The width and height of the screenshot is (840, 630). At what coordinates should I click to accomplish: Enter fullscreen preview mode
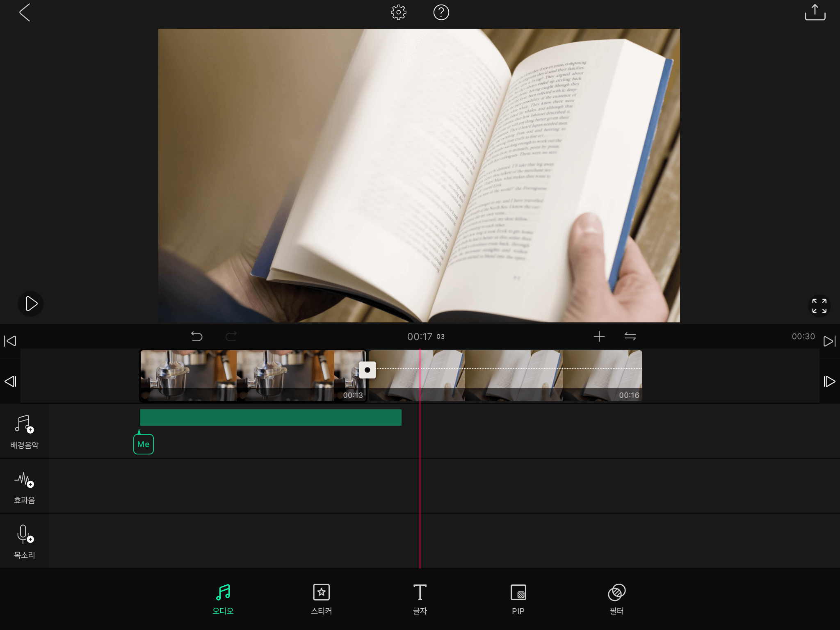(x=819, y=306)
